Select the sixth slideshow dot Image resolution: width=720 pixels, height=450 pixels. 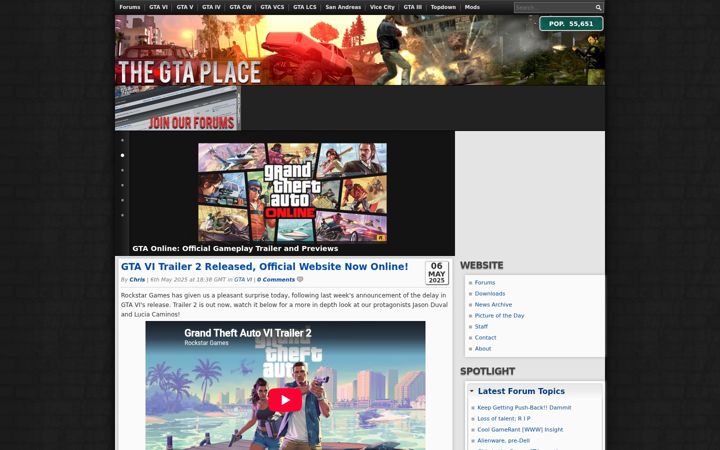(122, 215)
